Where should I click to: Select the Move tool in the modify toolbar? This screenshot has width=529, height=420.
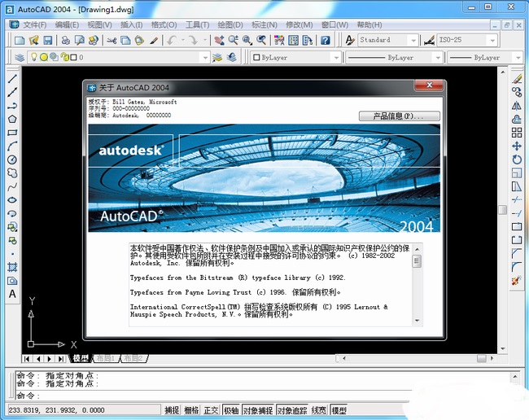pos(516,146)
